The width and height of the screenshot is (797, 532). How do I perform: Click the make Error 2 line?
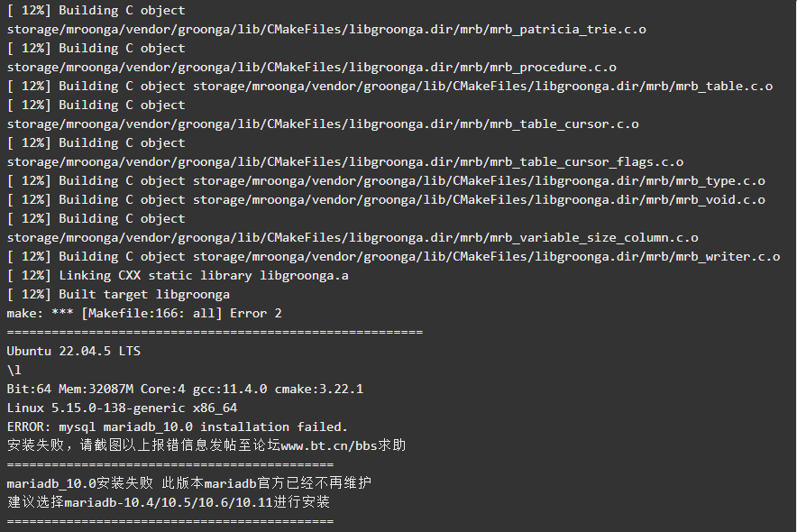[144, 313]
